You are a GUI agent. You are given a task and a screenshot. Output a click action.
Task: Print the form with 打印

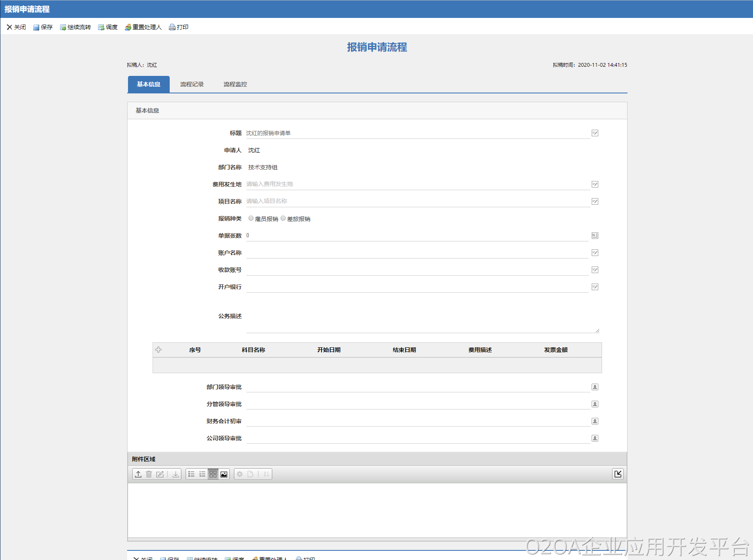point(179,27)
